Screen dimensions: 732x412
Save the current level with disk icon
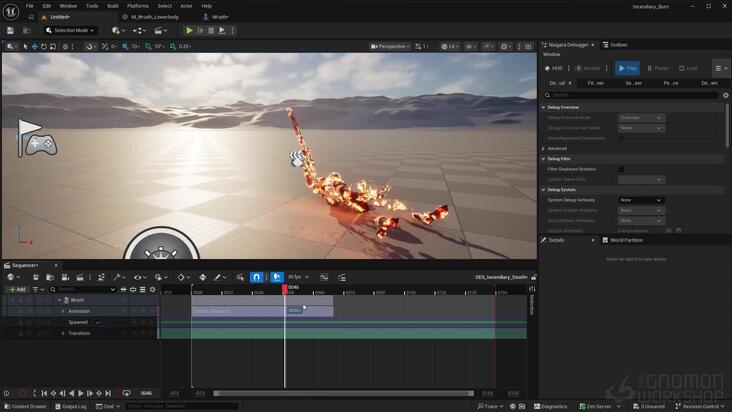[10, 30]
